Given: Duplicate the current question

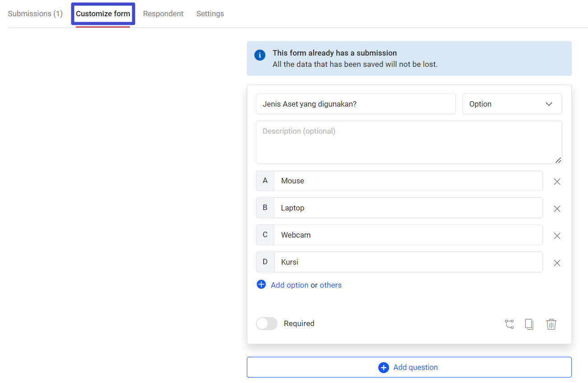Looking at the screenshot, I should [x=529, y=324].
